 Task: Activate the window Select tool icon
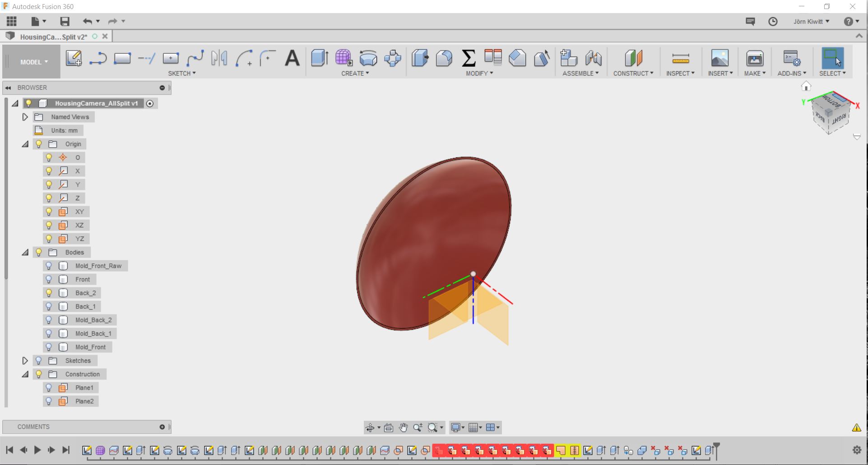pyautogui.click(x=833, y=58)
